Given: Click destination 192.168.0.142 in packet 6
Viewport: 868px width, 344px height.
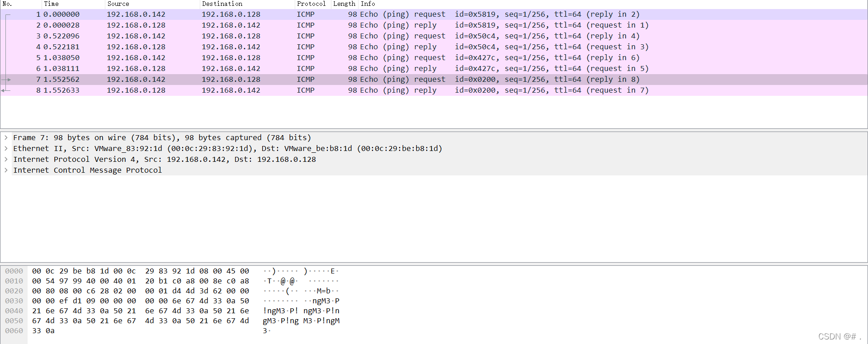Looking at the screenshot, I should coord(231,69).
